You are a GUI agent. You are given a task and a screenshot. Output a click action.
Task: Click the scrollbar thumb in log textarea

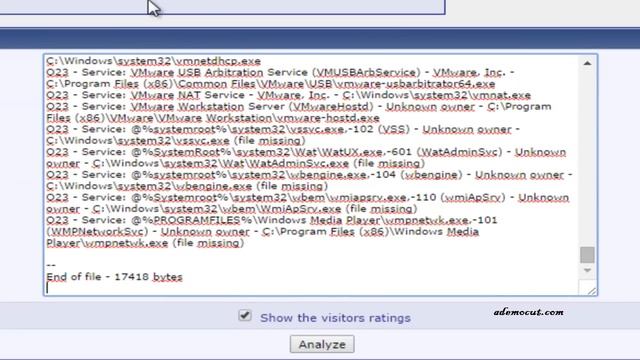tap(587, 255)
